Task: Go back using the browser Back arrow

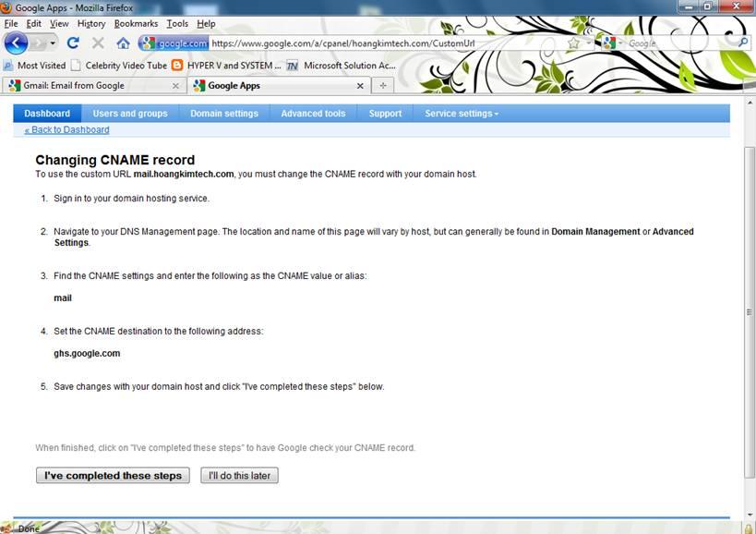Action: click(16, 43)
